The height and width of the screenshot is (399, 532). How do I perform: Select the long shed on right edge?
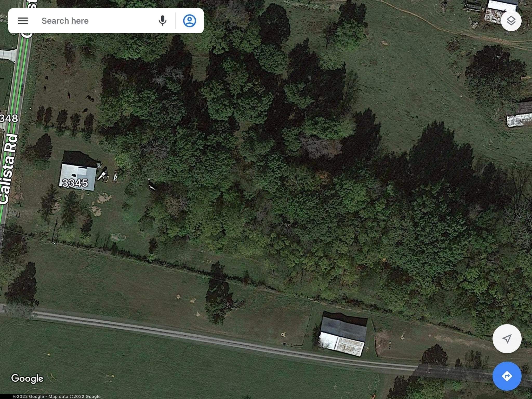(520, 114)
